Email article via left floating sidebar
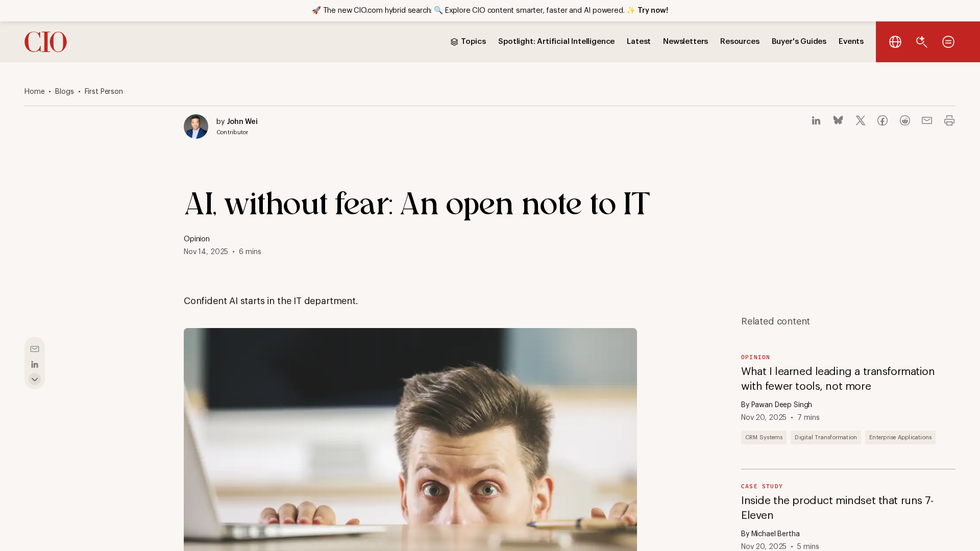 coord(35,349)
